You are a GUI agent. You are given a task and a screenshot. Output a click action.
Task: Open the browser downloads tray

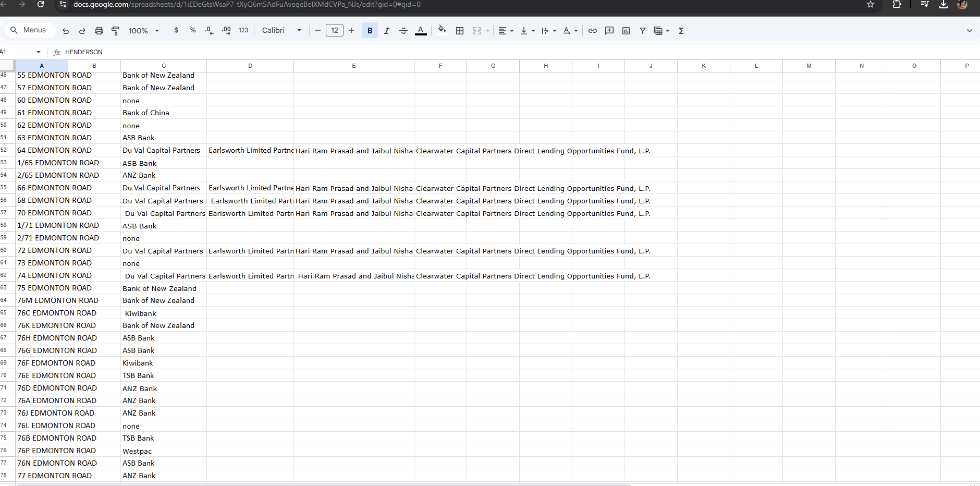click(x=944, y=4)
